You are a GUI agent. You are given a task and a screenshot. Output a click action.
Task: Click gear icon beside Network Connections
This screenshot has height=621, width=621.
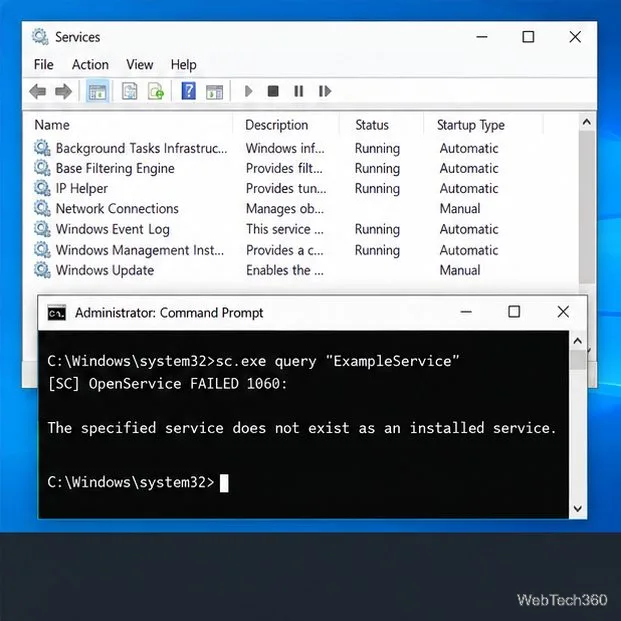pyautogui.click(x=42, y=208)
